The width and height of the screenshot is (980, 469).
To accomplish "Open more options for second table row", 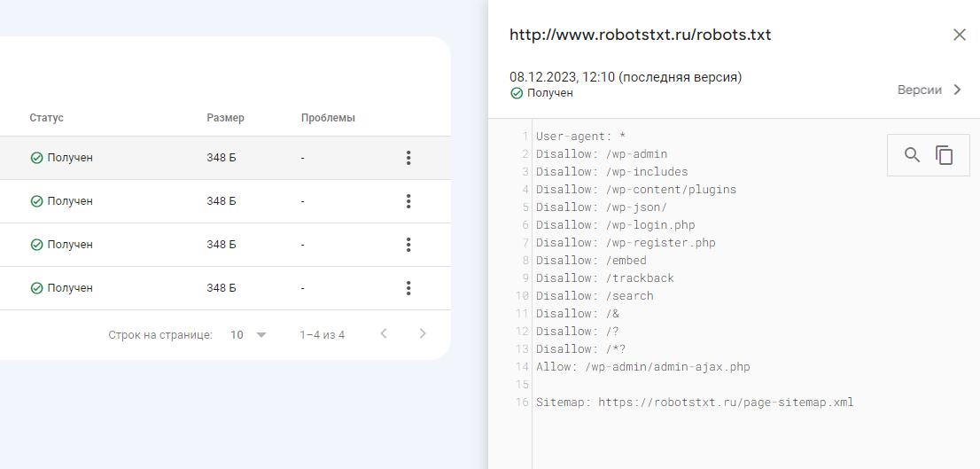I will click(408, 201).
